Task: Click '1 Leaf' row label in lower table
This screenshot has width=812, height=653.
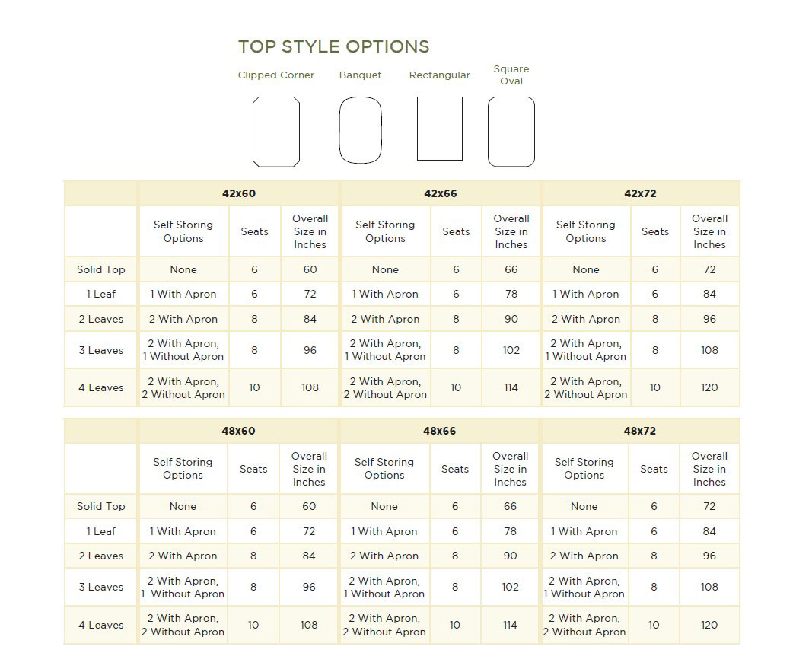Action: click(x=101, y=531)
